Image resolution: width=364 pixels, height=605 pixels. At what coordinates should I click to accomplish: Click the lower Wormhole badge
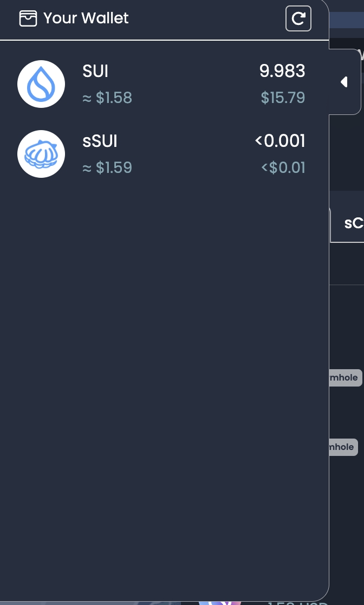pos(343,447)
